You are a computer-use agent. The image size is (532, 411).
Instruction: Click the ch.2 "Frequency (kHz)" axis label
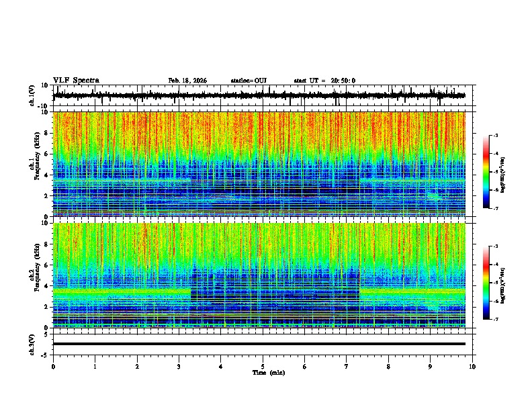point(37,267)
